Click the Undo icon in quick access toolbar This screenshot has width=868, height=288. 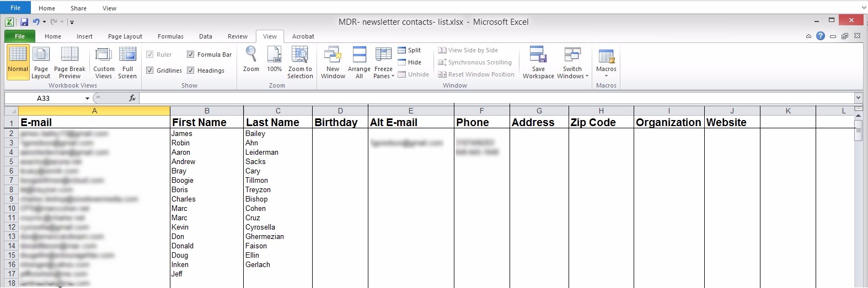click(x=36, y=22)
